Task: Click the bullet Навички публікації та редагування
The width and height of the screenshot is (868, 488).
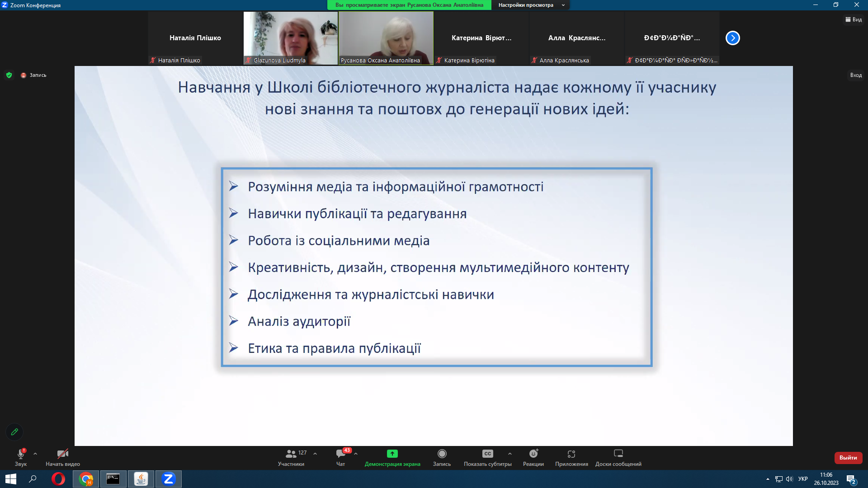Action: pos(357,214)
